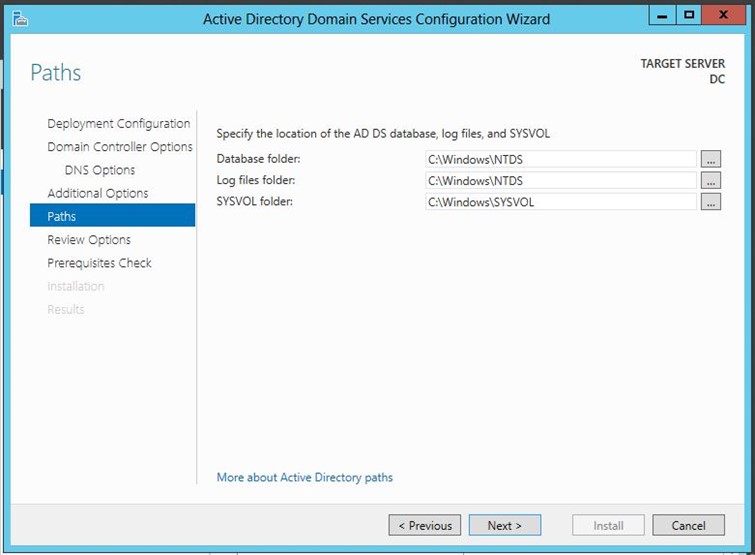Viewport: 755px width, 555px height.
Task: Select the Paths step in sidebar
Action: (x=113, y=215)
